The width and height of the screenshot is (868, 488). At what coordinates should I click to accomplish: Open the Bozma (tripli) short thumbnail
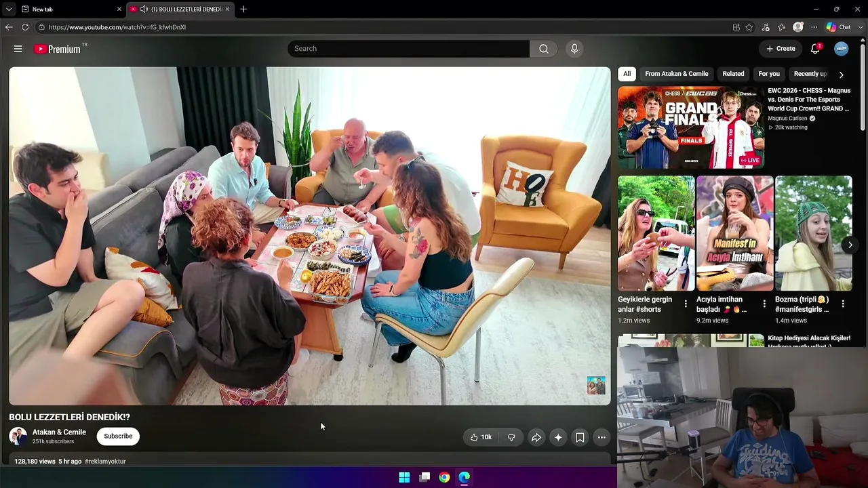[x=814, y=234]
